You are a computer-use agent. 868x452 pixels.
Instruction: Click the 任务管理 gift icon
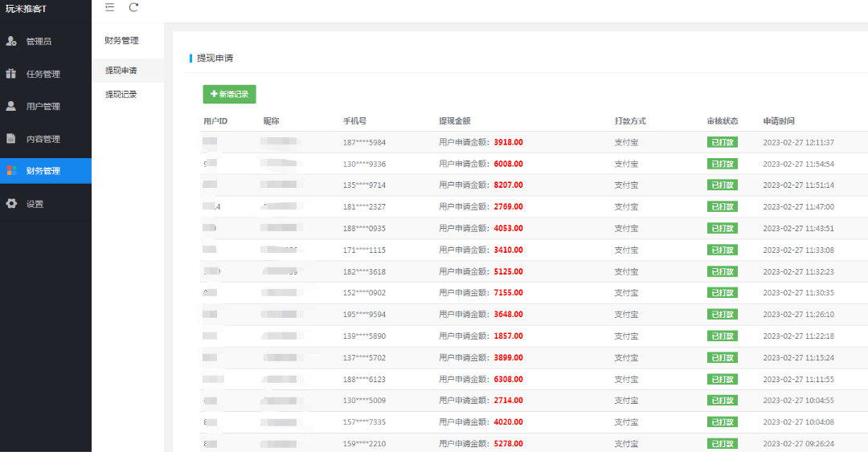(11, 74)
